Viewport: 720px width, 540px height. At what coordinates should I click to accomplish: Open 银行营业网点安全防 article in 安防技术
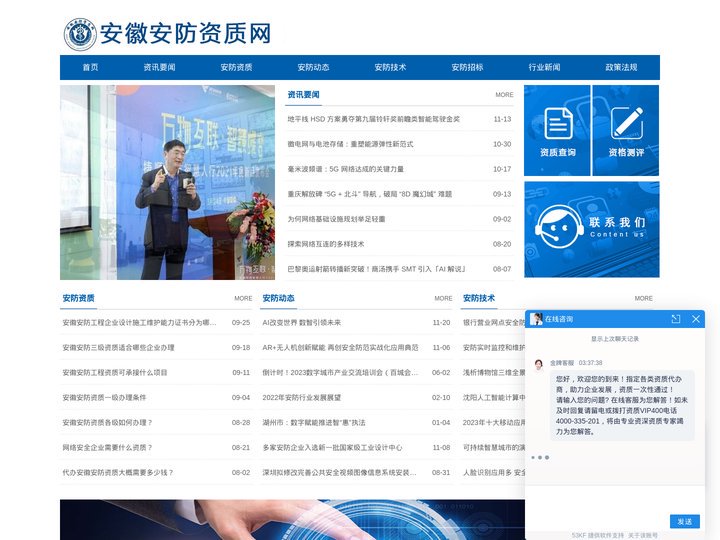494,323
